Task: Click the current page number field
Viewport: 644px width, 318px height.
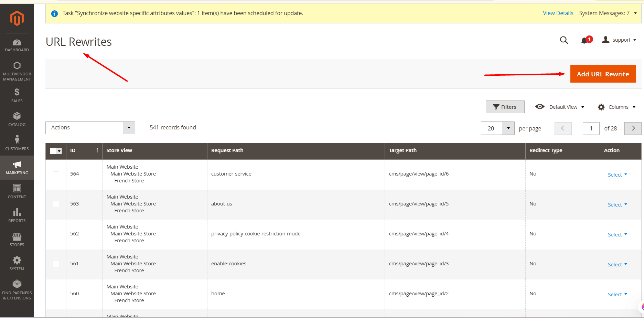Action: 591,128
